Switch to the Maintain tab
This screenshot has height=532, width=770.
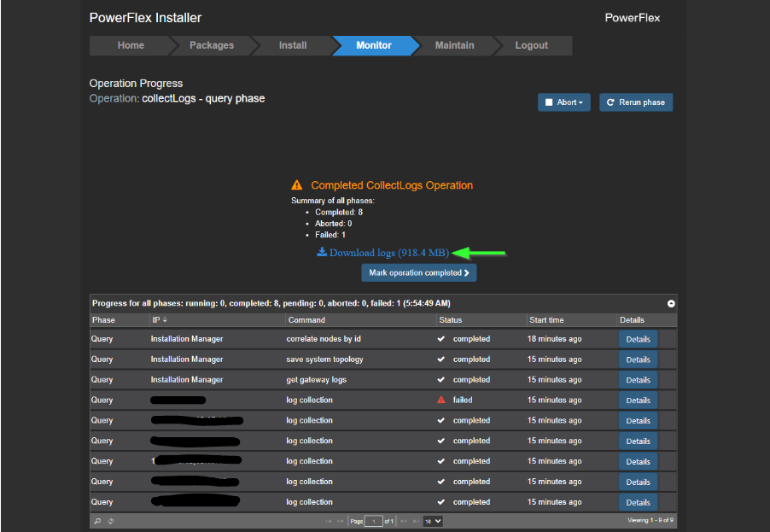454,45
